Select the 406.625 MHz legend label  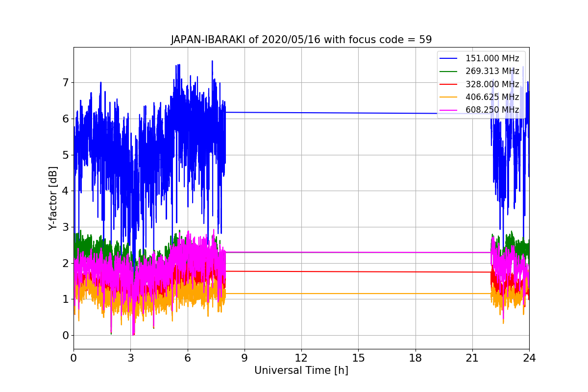492,97
